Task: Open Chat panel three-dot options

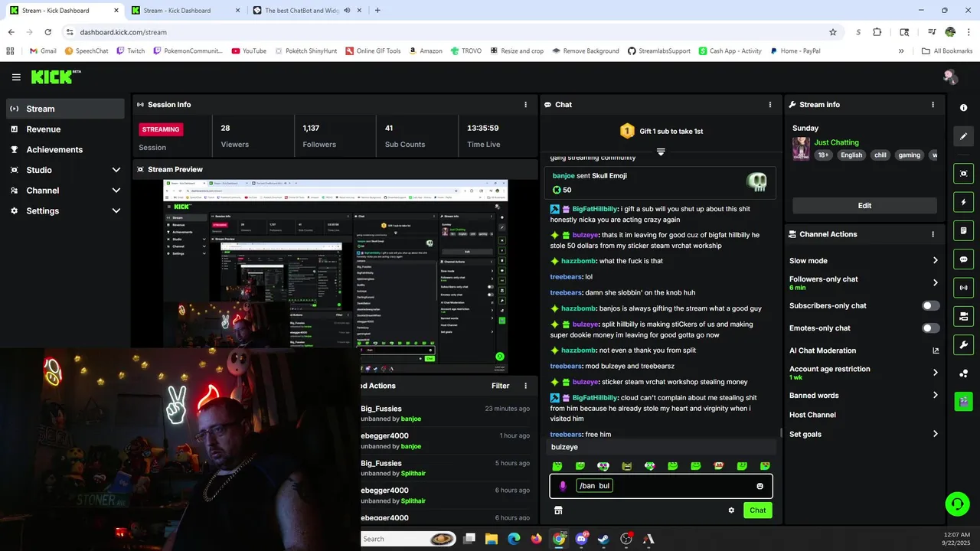Action: click(770, 105)
